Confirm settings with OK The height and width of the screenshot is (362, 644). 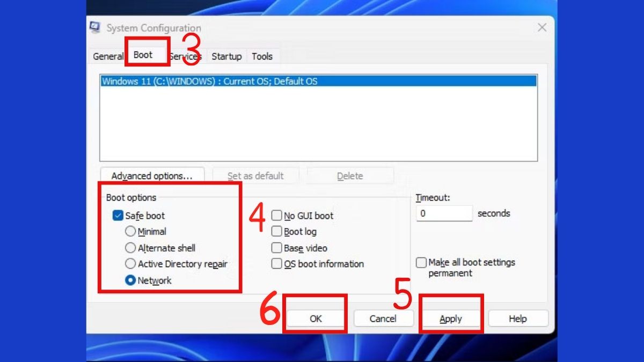coord(315,318)
